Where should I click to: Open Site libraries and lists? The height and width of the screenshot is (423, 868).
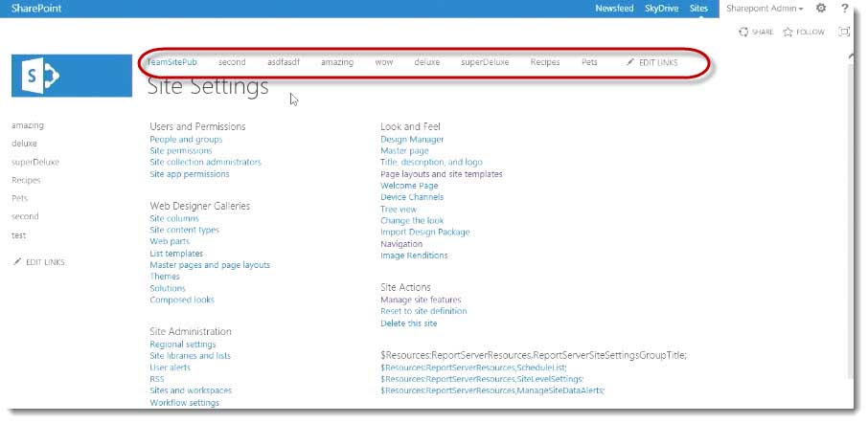click(191, 356)
